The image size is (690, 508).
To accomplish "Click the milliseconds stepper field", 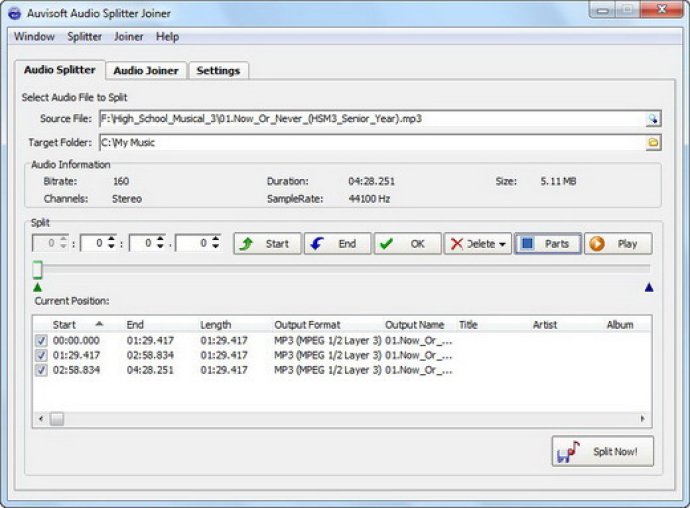I will pos(198,243).
